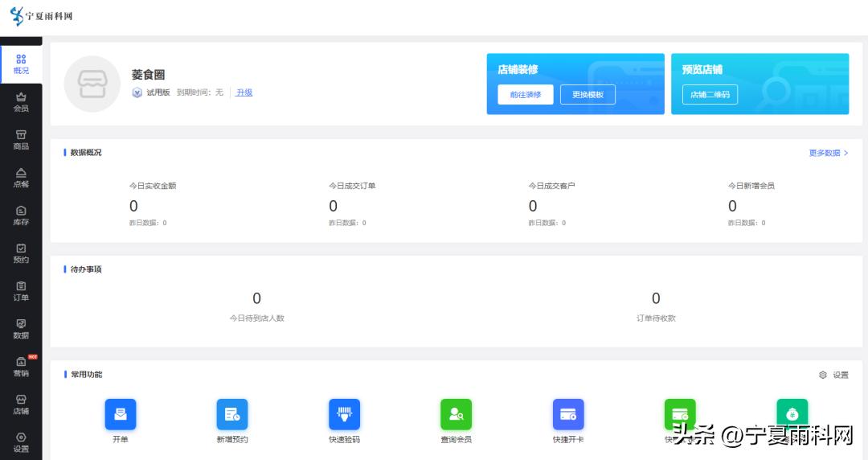This screenshot has height=460, width=868.
Task: Open the 快速验码 quick function
Action: [344, 414]
